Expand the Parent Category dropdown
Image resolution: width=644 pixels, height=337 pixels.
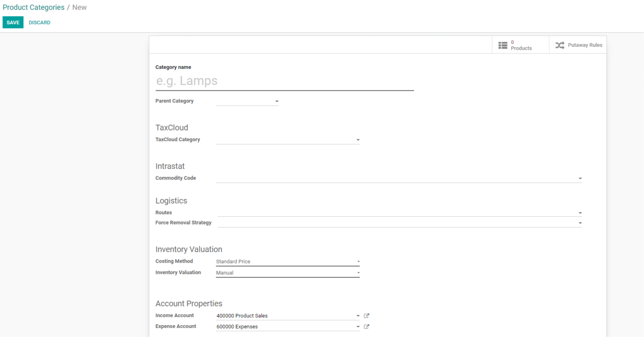click(277, 101)
